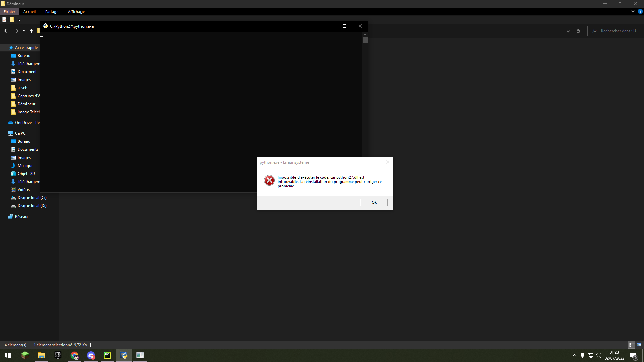Open Epic Games launcher in taskbar
The image size is (644, 362).
(58, 355)
